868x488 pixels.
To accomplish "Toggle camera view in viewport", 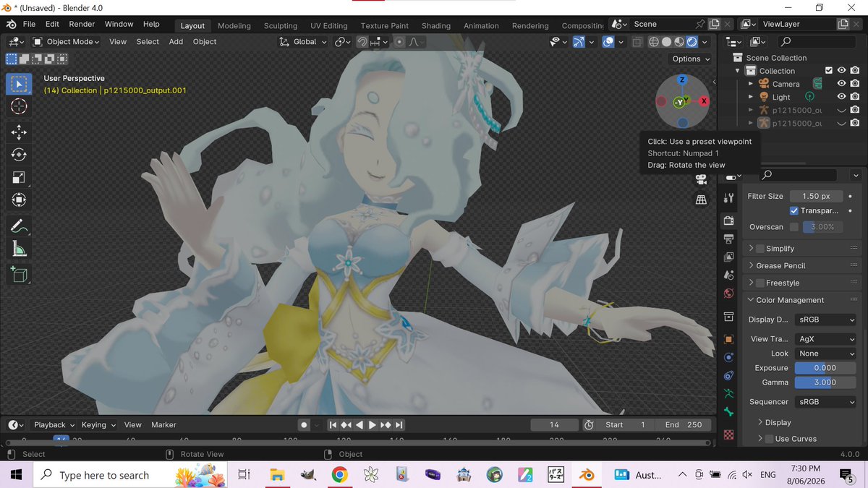I will point(701,179).
